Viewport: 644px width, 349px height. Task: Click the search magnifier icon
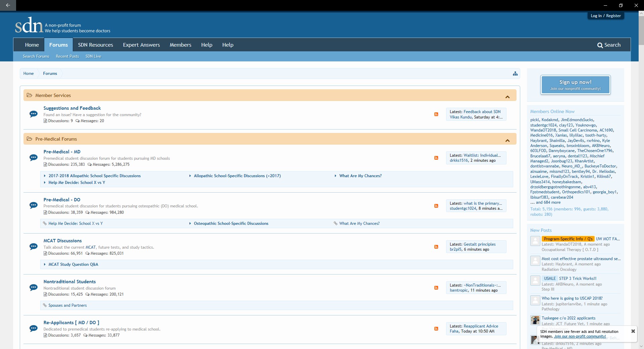[x=600, y=45]
